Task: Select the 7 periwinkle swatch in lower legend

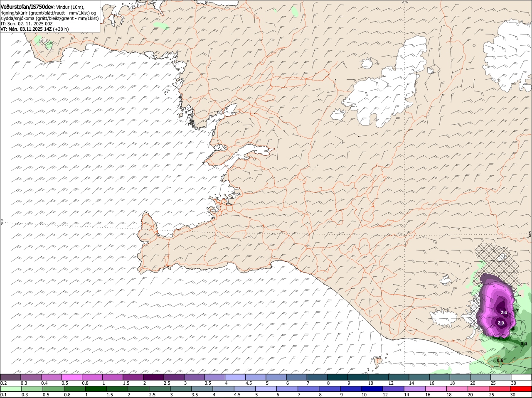Action: tap(308, 389)
